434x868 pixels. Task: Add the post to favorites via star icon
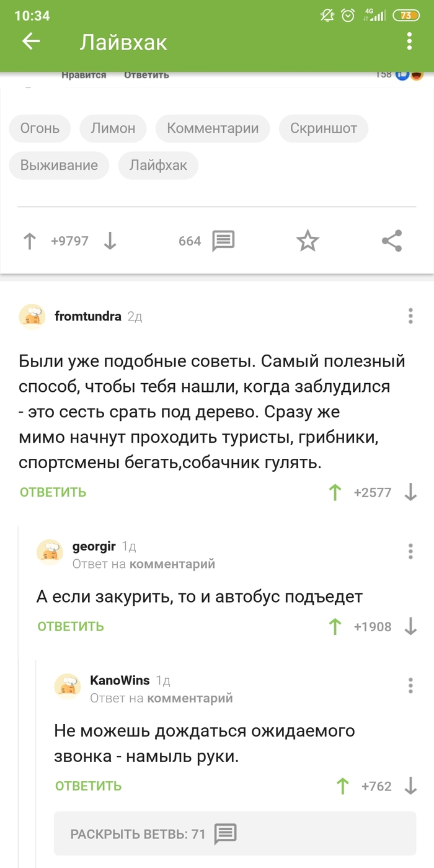pos(308,241)
